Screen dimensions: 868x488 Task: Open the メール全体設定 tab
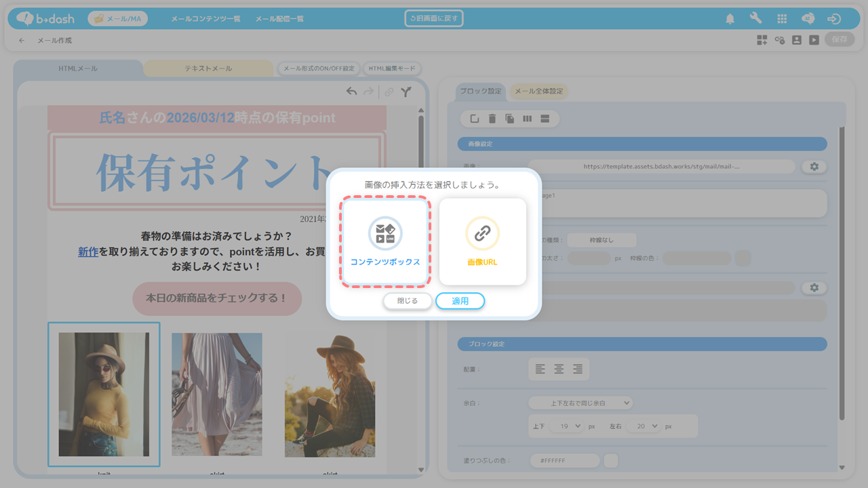click(538, 91)
